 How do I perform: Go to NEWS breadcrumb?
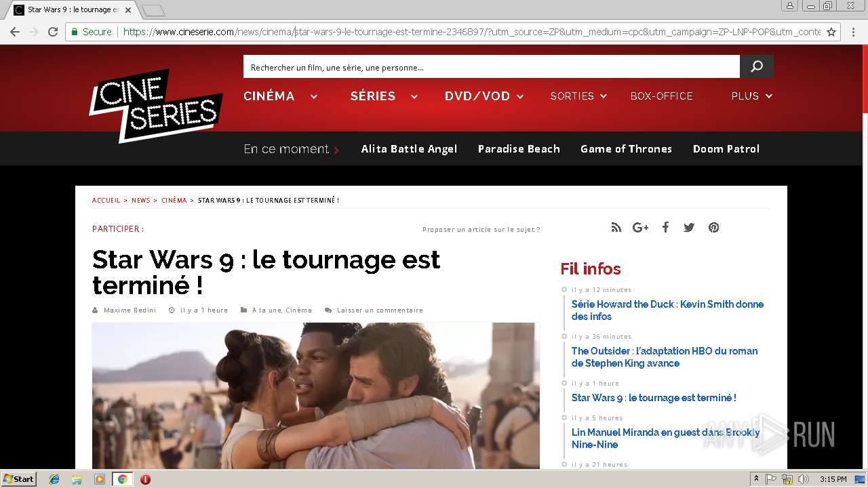click(141, 201)
